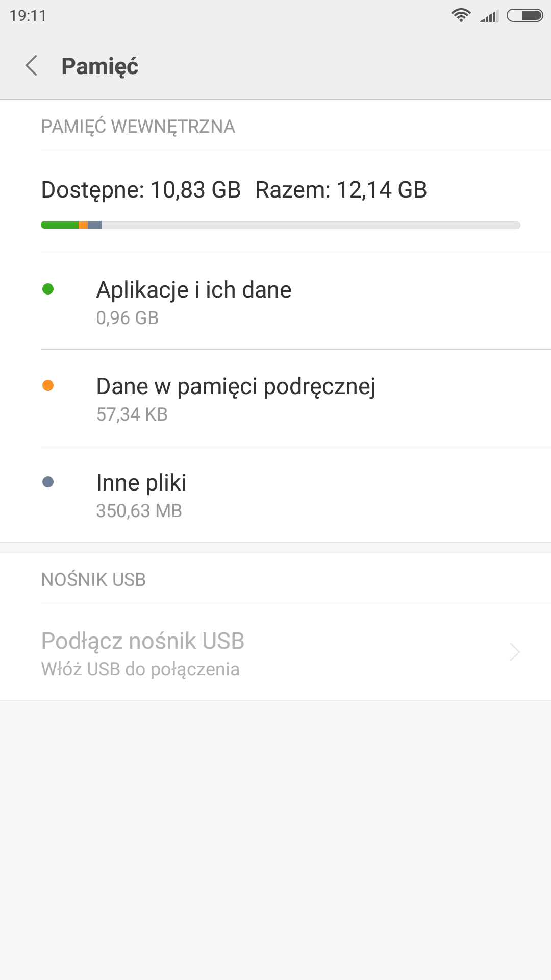Open the Inne pliki entry
The width and height of the screenshot is (551, 980).
141,494
